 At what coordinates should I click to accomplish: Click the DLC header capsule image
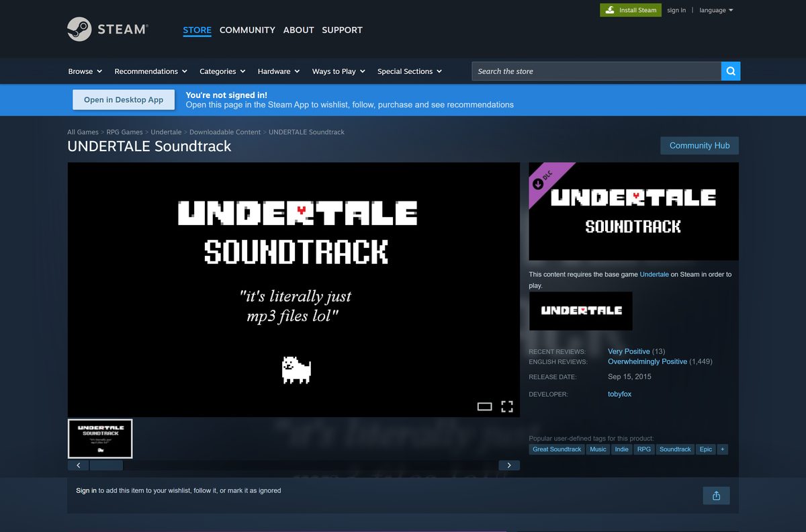click(633, 212)
